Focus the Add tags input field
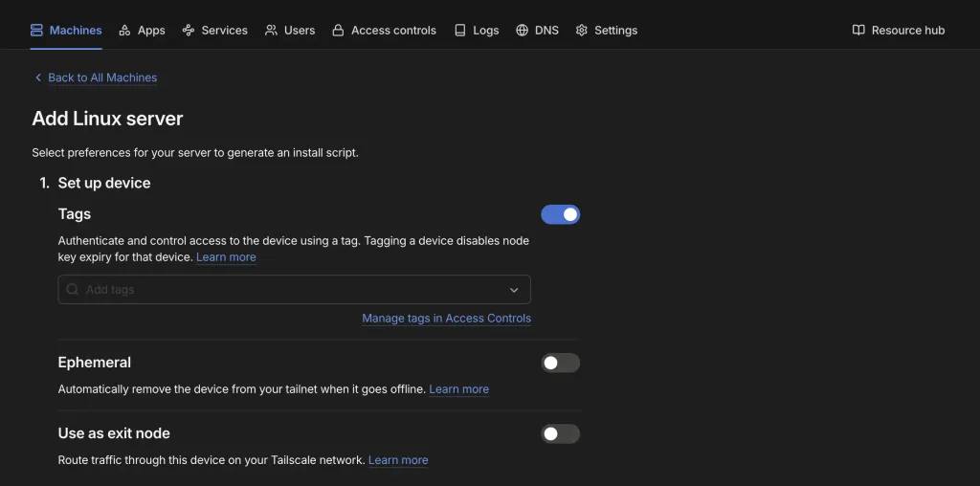The width and height of the screenshot is (980, 486). (x=295, y=289)
